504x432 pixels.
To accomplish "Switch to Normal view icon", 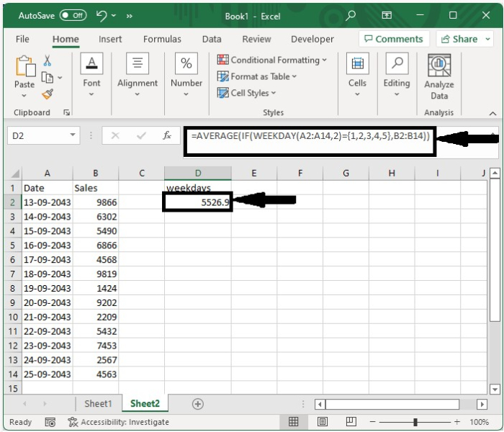I will pyautogui.click(x=293, y=421).
